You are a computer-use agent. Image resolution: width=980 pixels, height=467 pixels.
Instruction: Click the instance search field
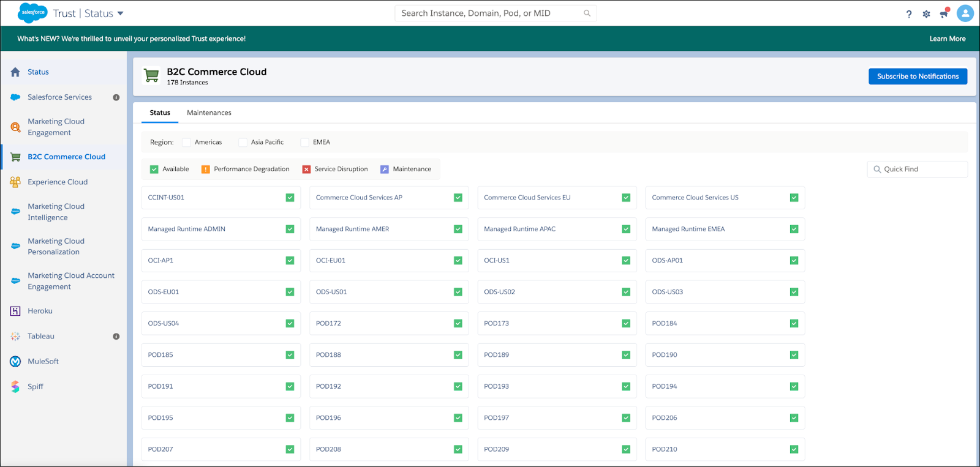(x=496, y=13)
